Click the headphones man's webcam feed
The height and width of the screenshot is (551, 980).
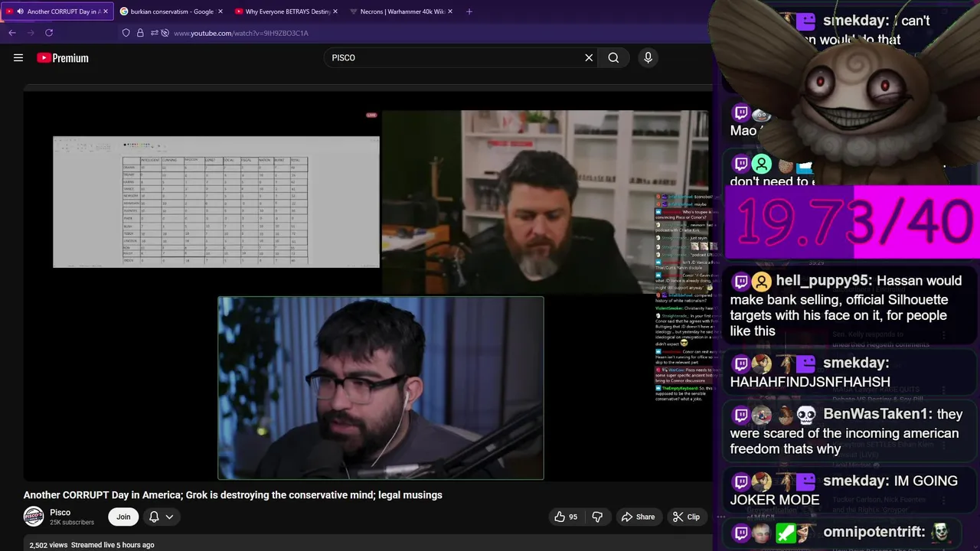click(381, 388)
